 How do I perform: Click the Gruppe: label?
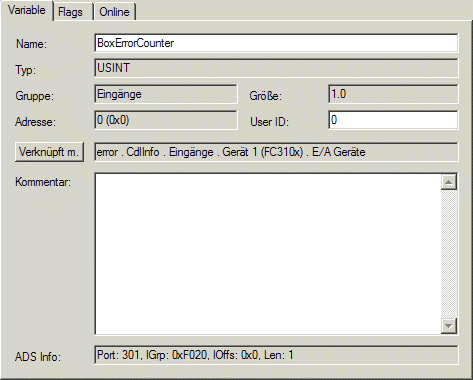34,96
